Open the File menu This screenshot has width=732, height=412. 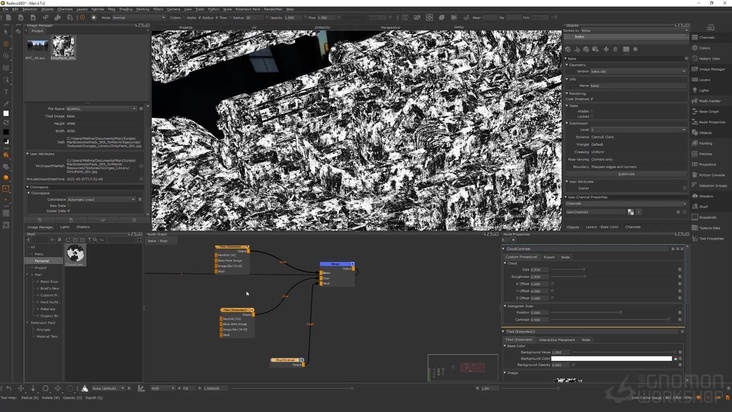coord(5,9)
